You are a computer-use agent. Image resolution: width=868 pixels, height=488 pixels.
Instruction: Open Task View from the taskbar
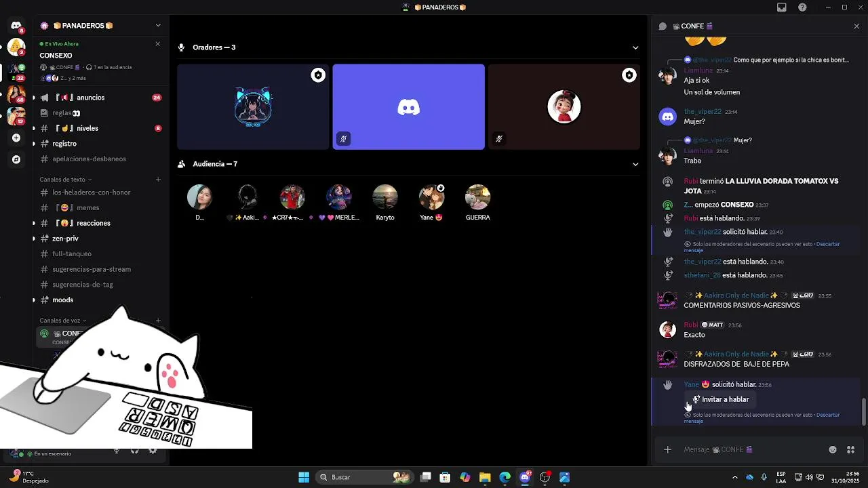pos(425,477)
